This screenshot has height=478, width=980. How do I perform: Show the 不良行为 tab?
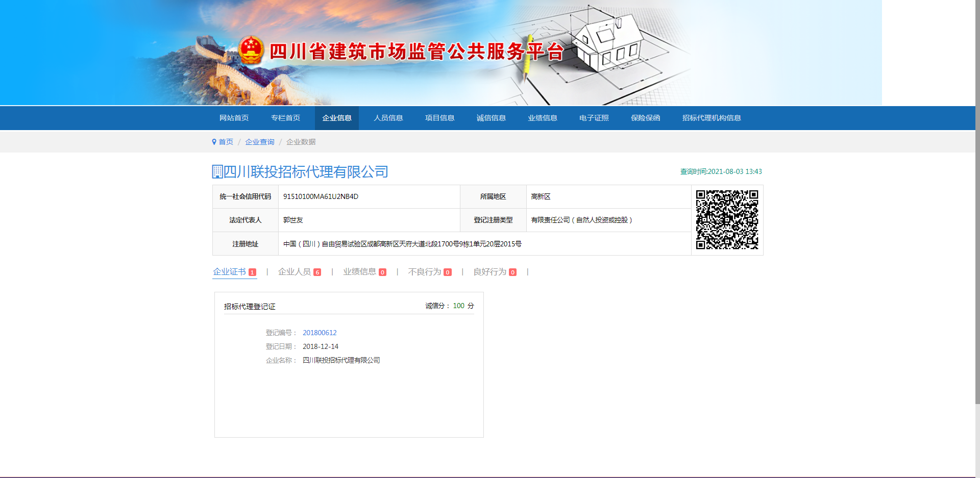coord(425,272)
